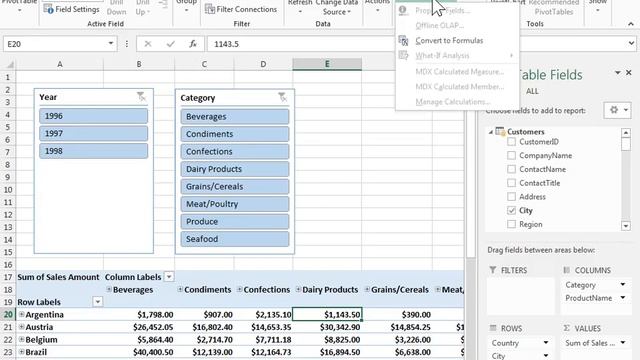Expand the Brazil row
Viewport: 640px width, 360px height.
(x=22, y=352)
